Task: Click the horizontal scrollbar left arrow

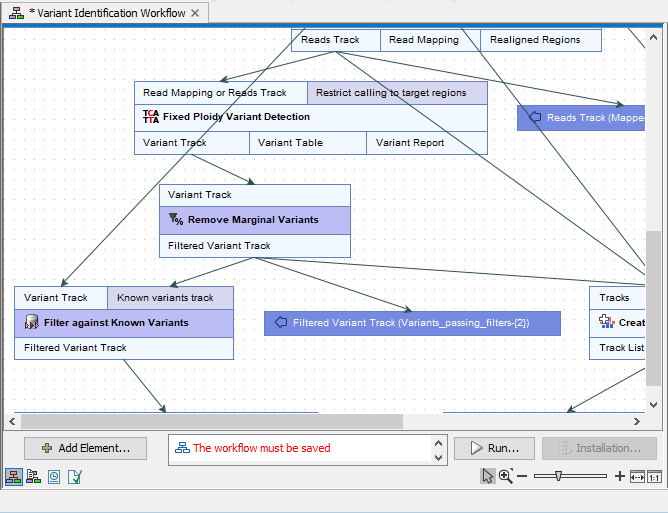Action: (x=12, y=422)
